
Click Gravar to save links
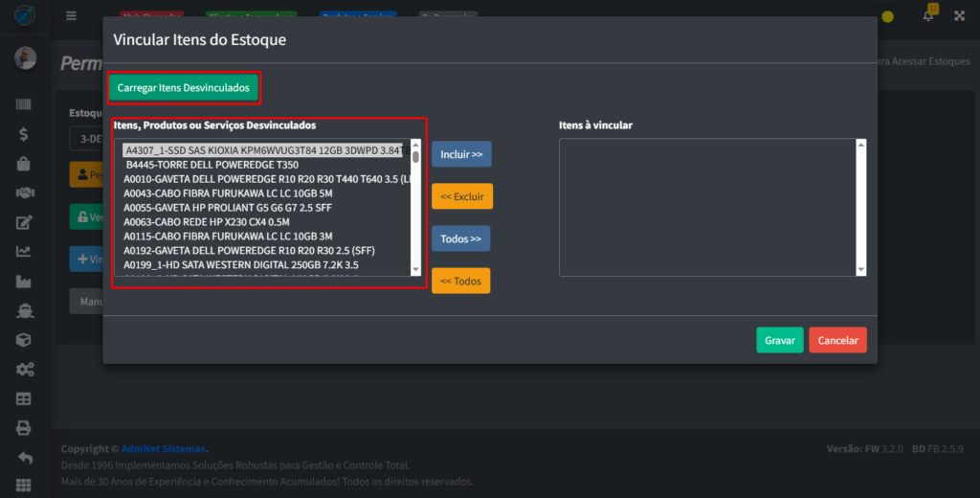[x=780, y=340]
